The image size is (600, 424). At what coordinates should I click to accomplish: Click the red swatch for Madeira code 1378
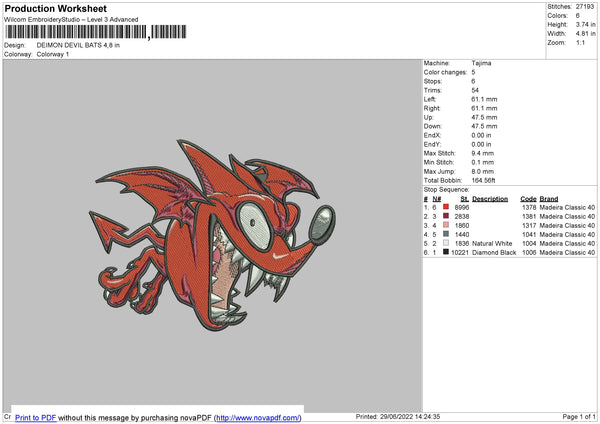pyautogui.click(x=446, y=207)
